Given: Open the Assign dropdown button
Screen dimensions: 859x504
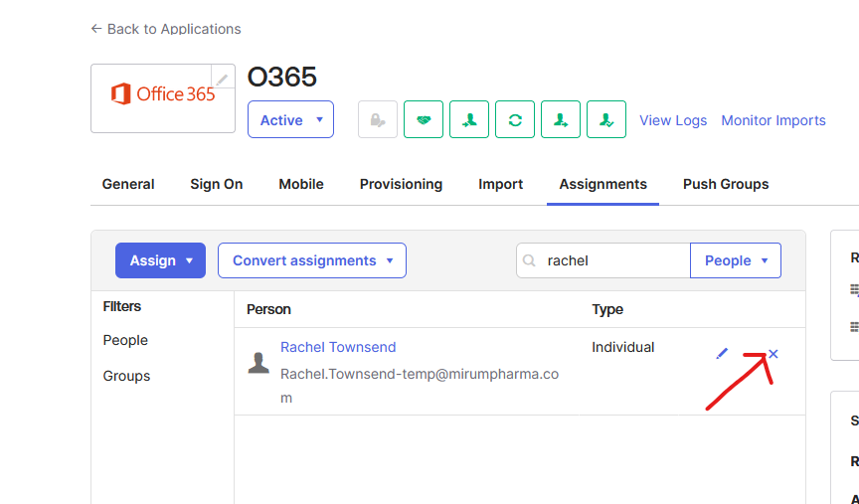Looking at the screenshot, I should [160, 260].
